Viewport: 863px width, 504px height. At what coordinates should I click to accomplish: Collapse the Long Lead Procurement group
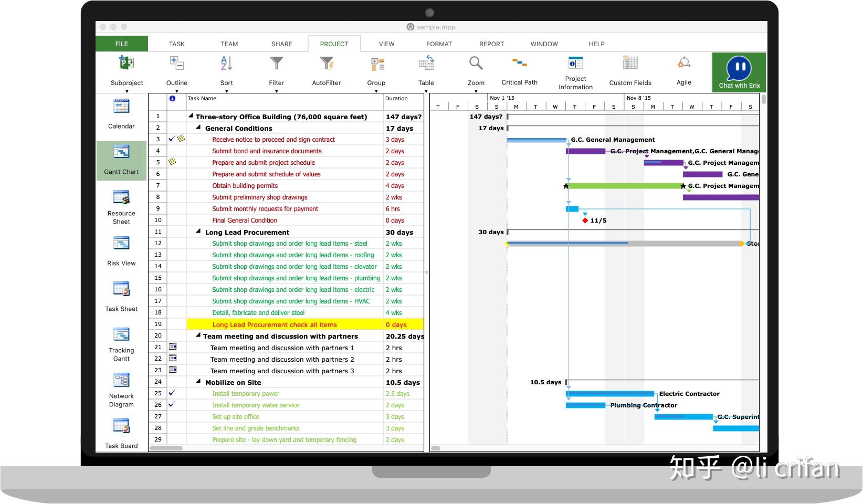(x=198, y=232)
